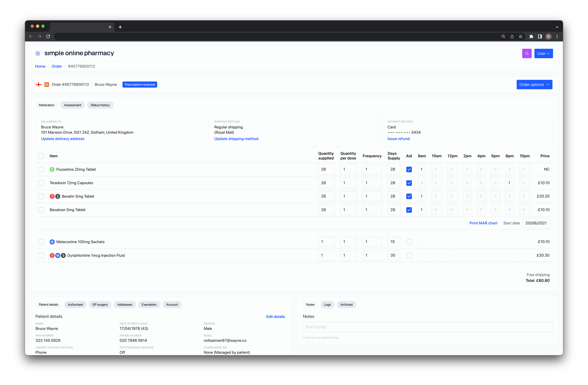Click Edit details link

pyautogui.click(x=275, y=317)
